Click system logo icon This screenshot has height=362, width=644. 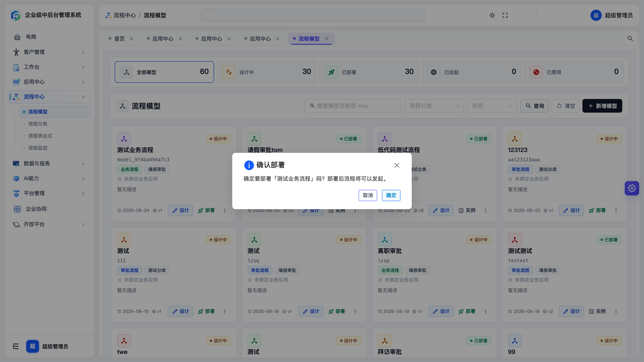[x=15, y=15]
